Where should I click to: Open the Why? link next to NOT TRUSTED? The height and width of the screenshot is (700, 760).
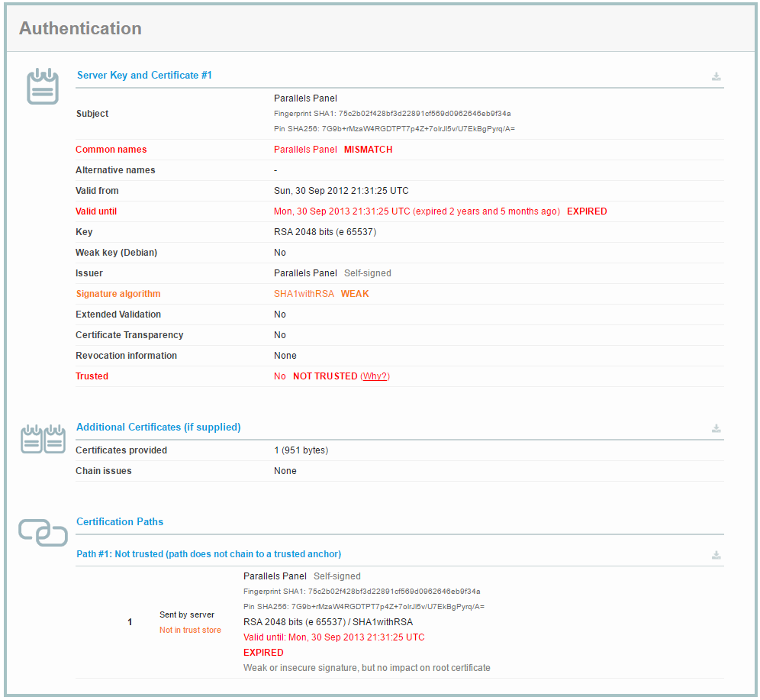(x=375, y=376)
